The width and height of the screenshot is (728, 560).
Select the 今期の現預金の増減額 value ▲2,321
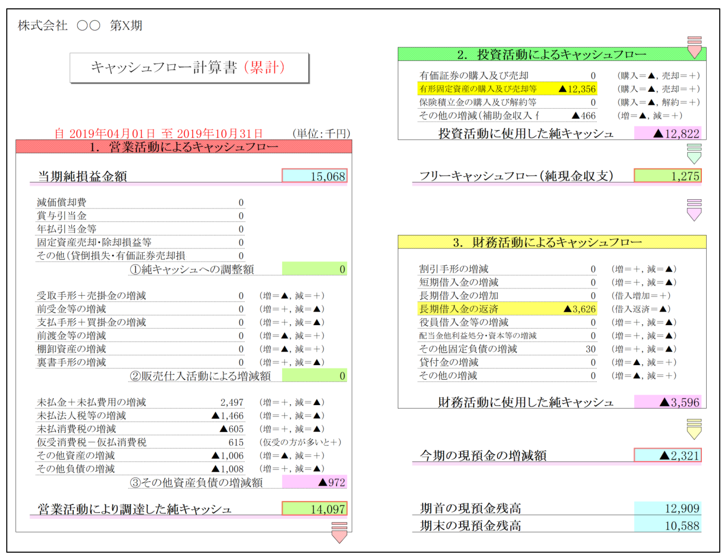(667, 455)
